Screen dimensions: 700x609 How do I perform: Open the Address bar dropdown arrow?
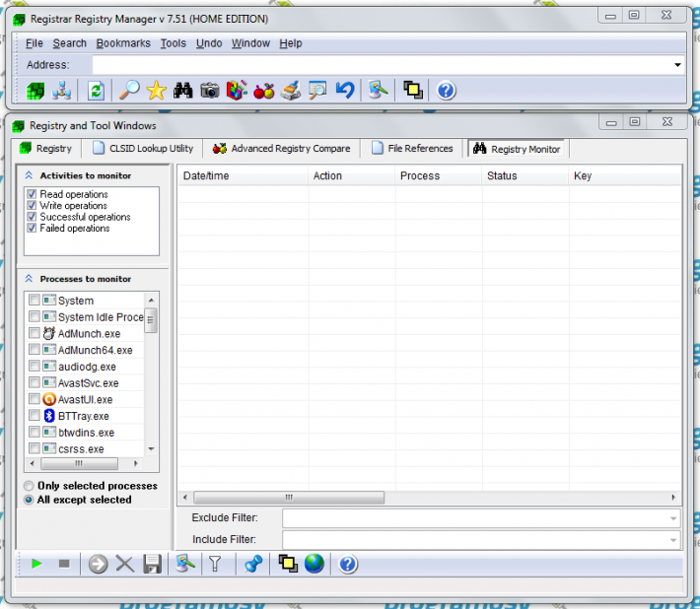point(677,65)
